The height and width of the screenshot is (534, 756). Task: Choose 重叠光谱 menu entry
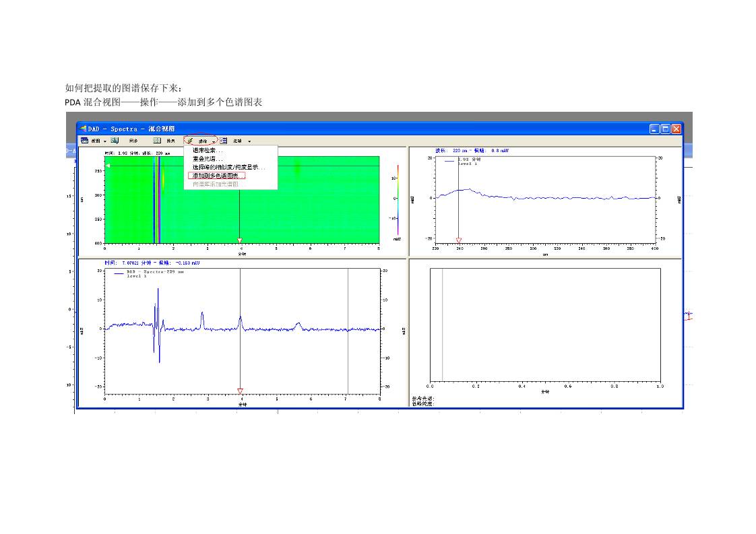click(208, 159)
